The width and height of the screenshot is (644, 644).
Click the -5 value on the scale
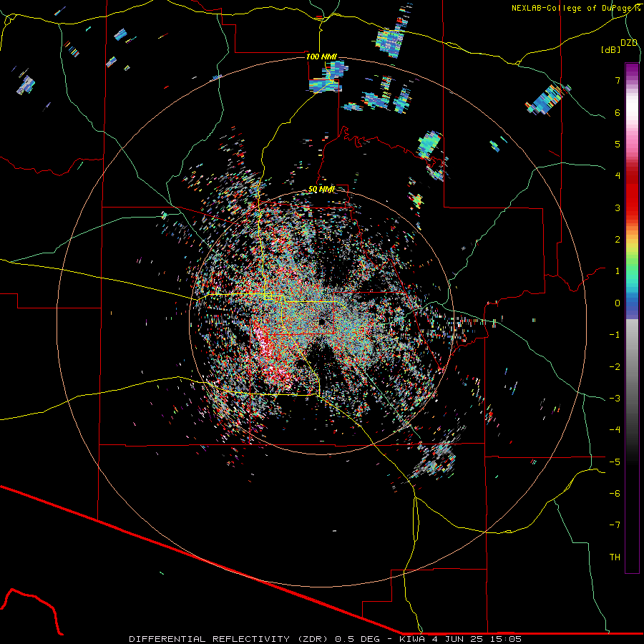(615, 462)
